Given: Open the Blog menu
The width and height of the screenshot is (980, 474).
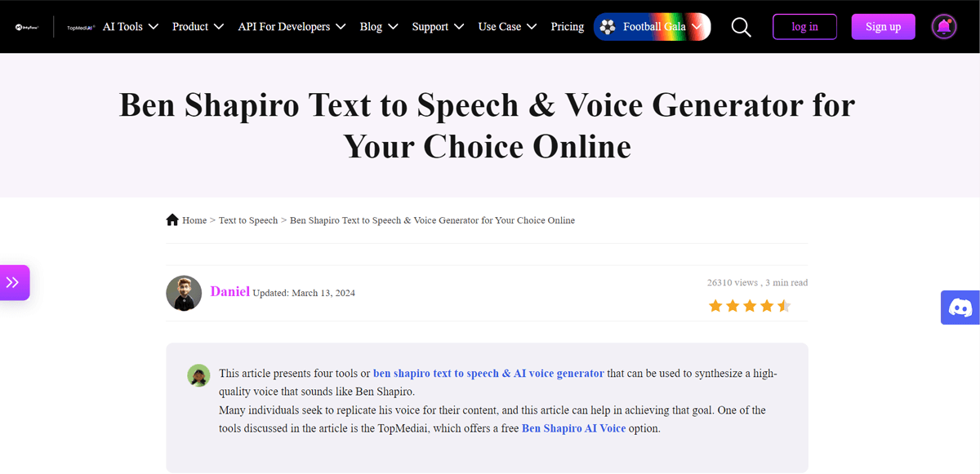Looking at the screenshot, I should 378,27.
